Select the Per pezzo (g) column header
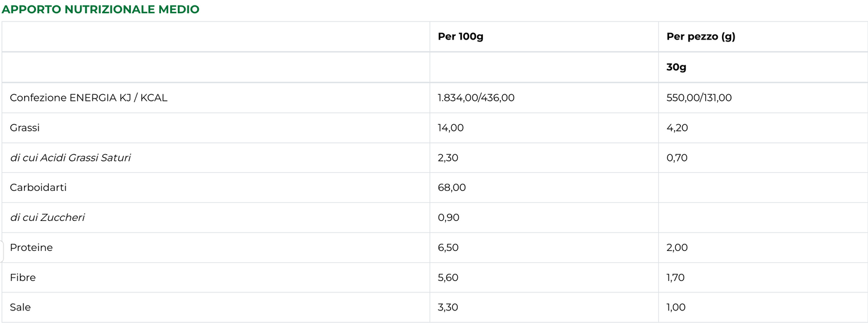 pyautogui.click(x=701, y=37)
